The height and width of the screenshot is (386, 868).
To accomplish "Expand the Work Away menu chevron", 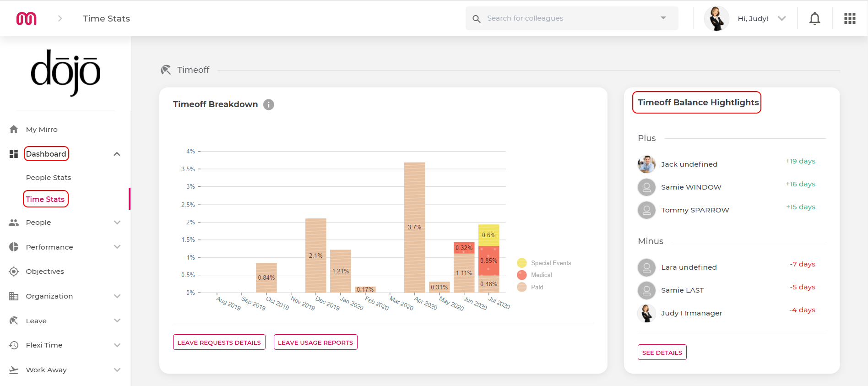I will pyautogui.click(x=117, y=370).
